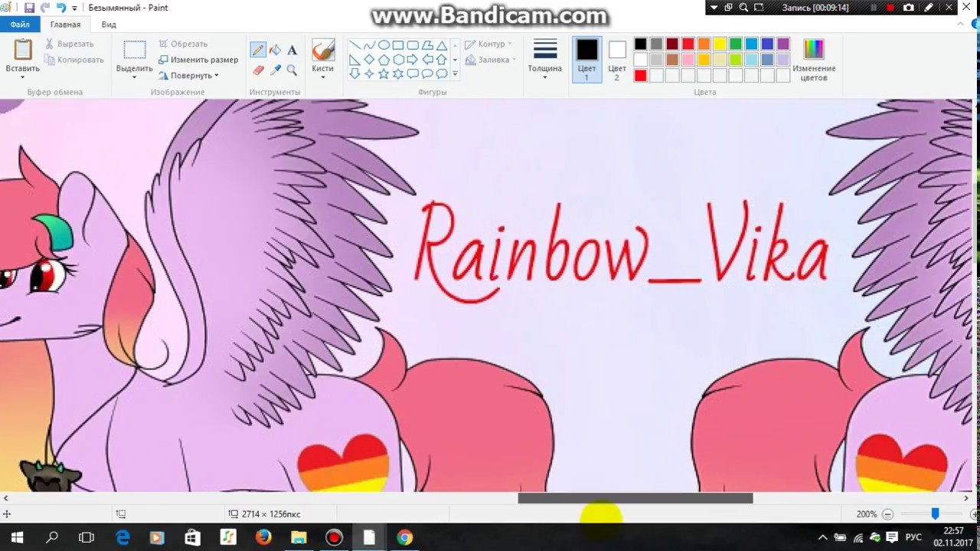Image resolution: width=980 pixels, height=551 pixels.
Task: Pick the orange palette swatch
Action: pos(704,44)
